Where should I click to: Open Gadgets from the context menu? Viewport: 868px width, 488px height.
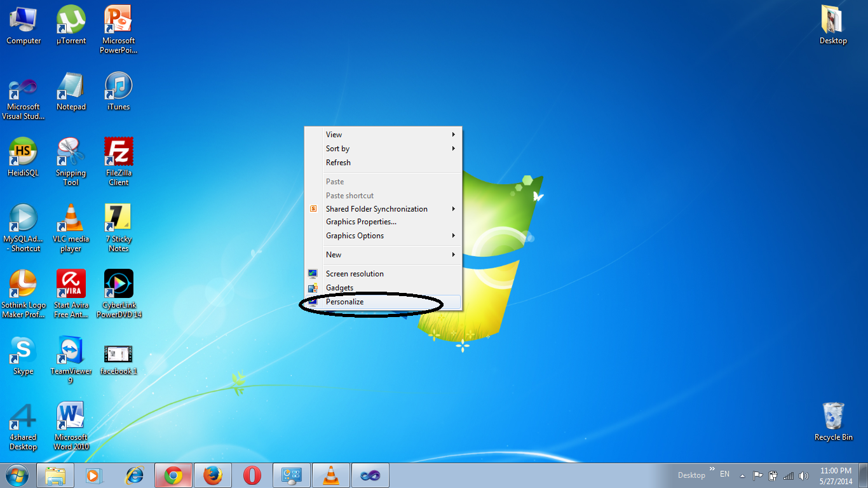[383, 288]
